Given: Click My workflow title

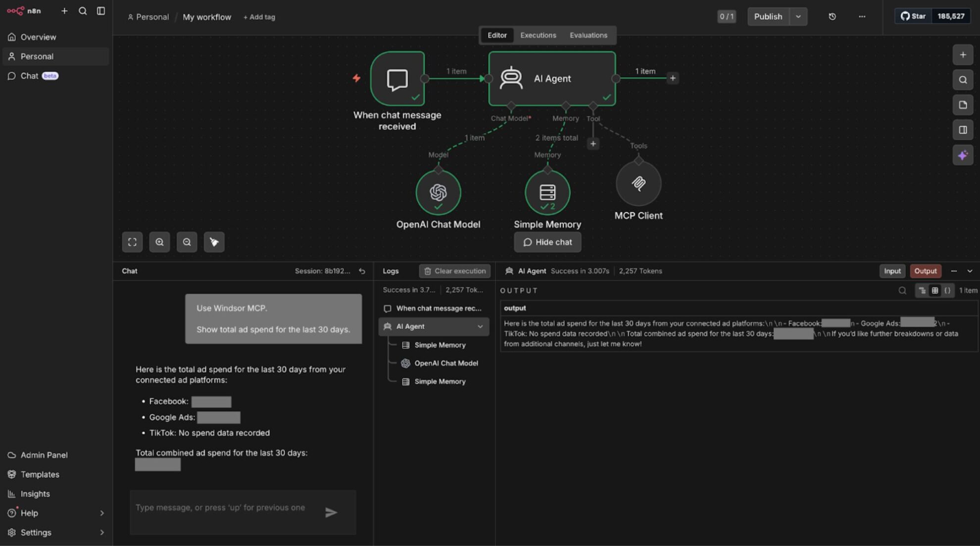Looking at the screenshot, I should coord(207,17).
